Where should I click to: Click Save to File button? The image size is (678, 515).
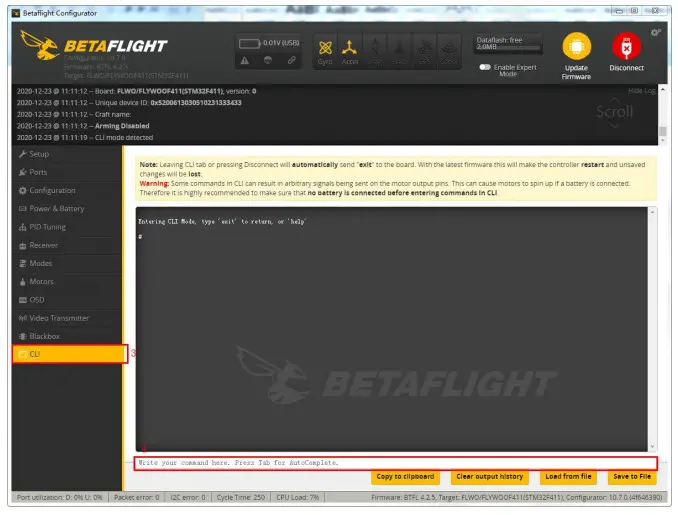coord(632,477)
